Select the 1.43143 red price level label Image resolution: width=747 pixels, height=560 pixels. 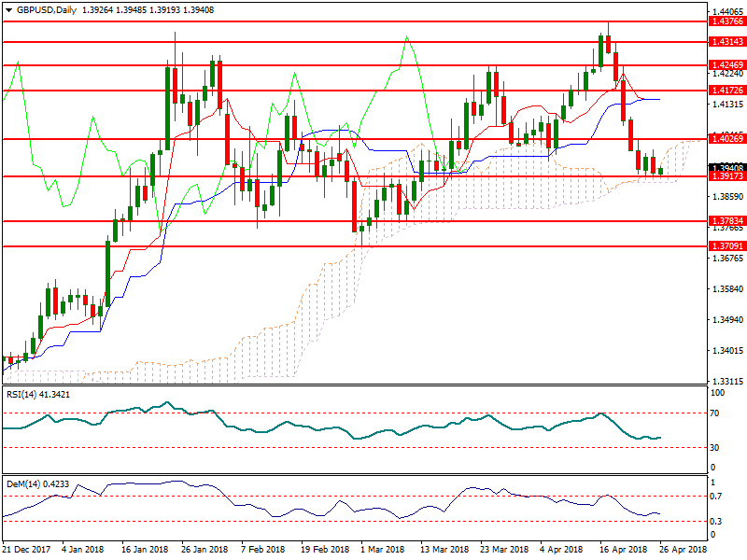[x=726, y=42]
